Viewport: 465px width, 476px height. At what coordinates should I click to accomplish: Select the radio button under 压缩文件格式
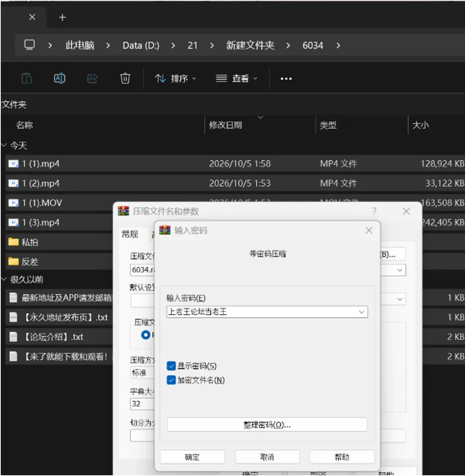pyautogui.click(x=146, y=335)
